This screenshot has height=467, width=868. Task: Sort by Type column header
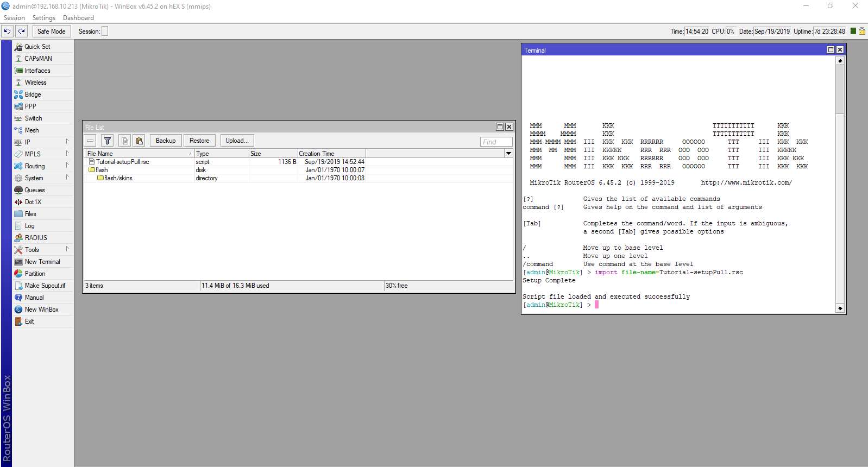tap(222, 154)
